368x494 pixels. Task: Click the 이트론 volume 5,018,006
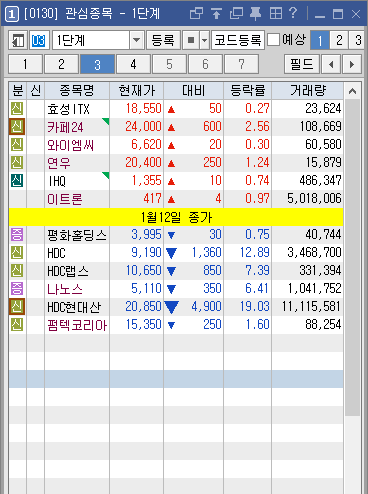(x=314, y=198)
